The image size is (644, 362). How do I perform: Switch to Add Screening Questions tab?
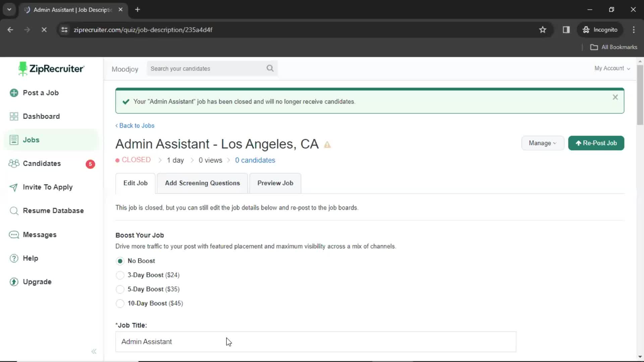pos(203,183)
